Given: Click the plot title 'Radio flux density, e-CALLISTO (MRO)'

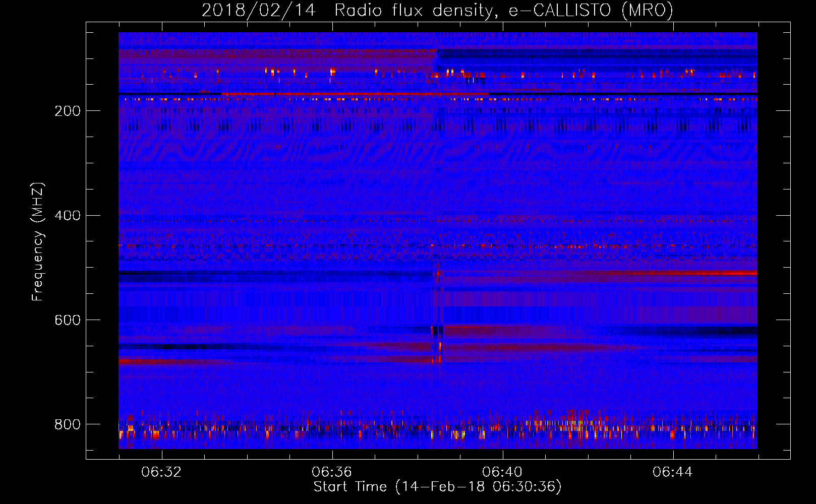Looking at the screenshot, I should [x=504, y=10].
